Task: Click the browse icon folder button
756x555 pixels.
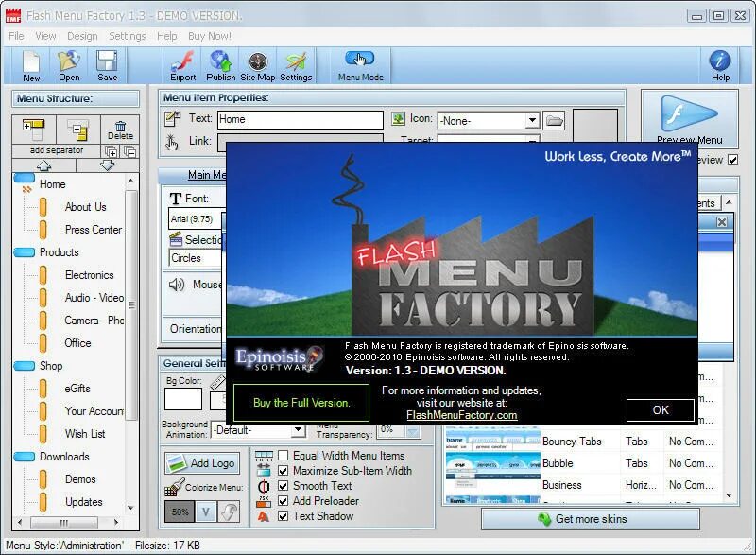Action: pos(554,120)
